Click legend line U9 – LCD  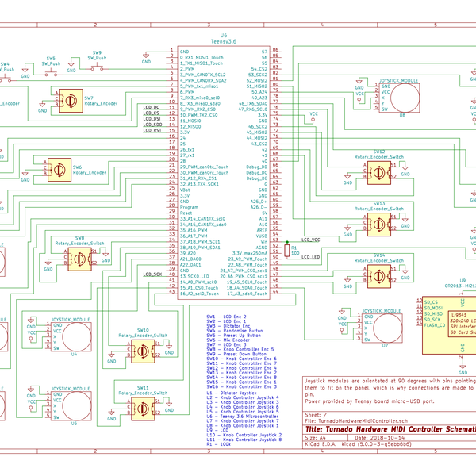click(x=217, y=431)
